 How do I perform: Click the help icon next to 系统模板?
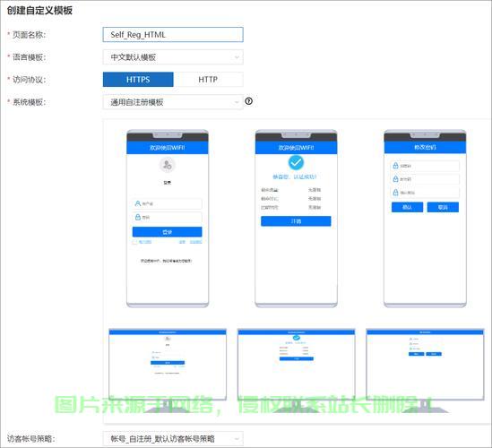coord(249,101)
